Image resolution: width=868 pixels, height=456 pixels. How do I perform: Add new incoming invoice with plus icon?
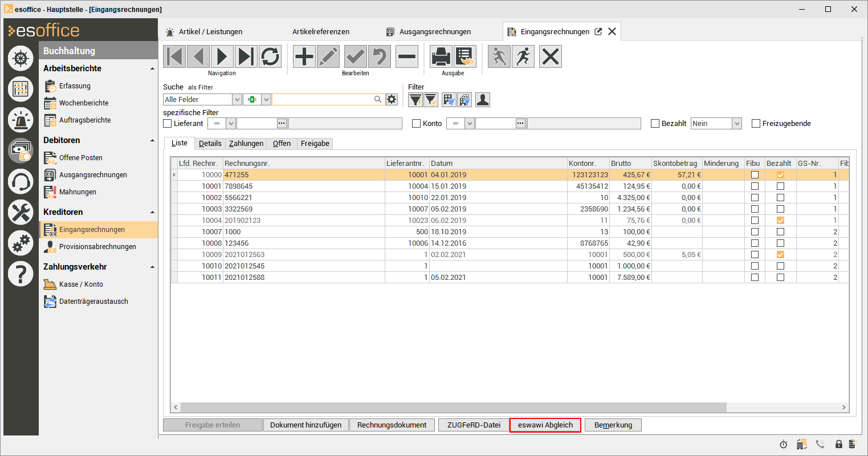[304, 56]
